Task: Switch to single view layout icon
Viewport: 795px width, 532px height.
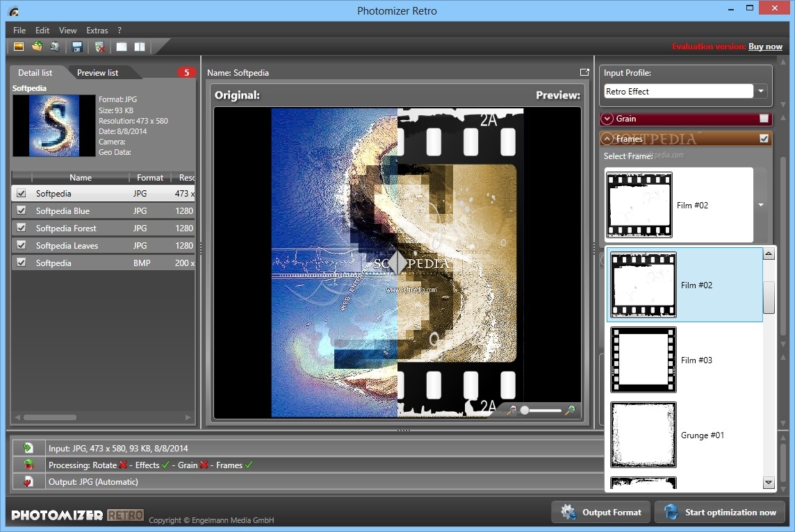Action: (122, 47)
